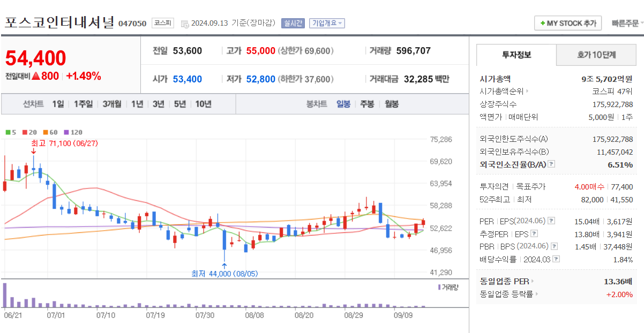Open the 기업개요 dropdown
The width and height of the screenshot is (644, 333).
point(327,23)
